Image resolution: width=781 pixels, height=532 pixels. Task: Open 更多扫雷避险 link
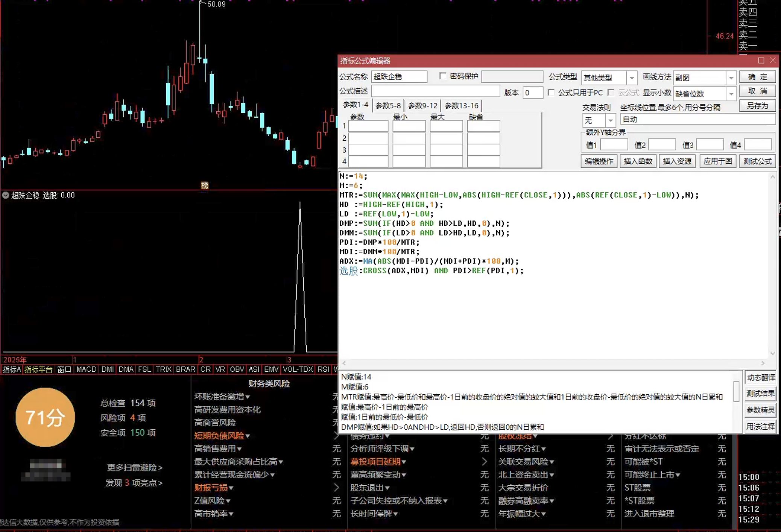click(135, 467)
